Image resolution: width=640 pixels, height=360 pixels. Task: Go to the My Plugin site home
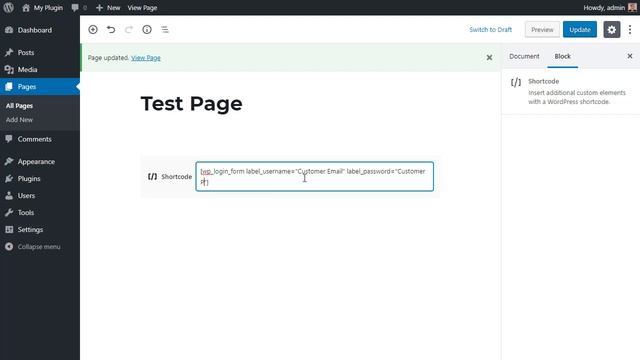tap(42, 7)
